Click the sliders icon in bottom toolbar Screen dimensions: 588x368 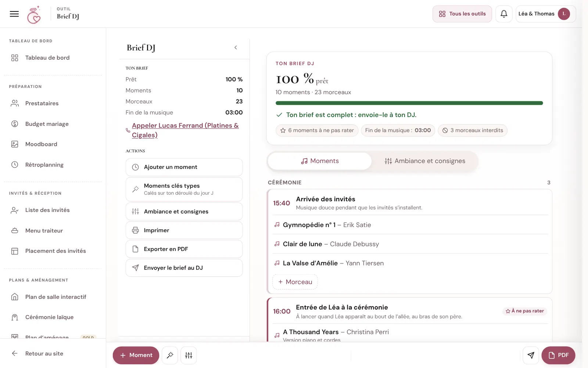[x=189, y=355]
